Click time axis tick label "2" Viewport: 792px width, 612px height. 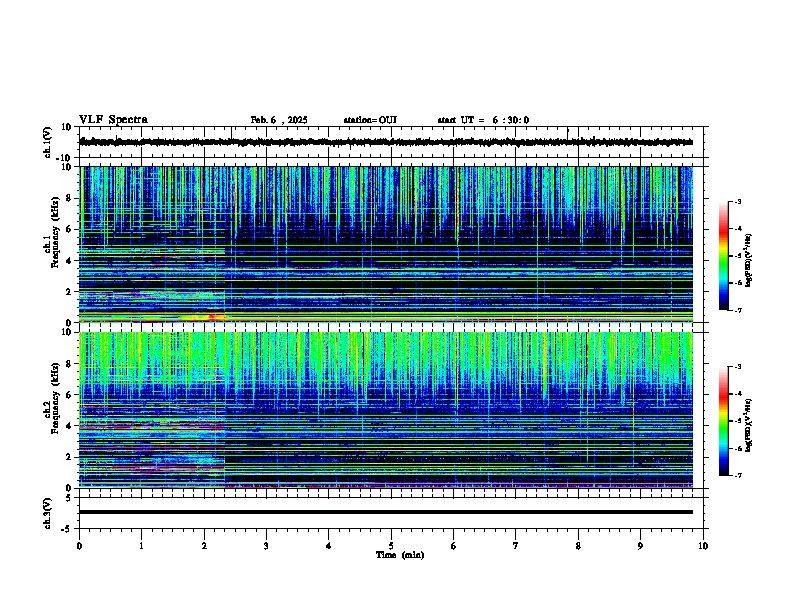coord(204,546)
